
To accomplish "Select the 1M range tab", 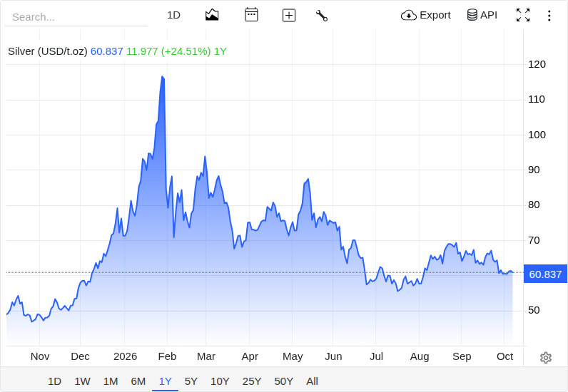I will [x=111, y=381].
